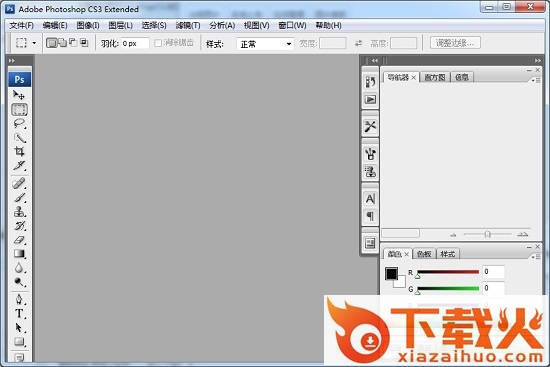Click the Navigator zoom out button

coord(453,235)
